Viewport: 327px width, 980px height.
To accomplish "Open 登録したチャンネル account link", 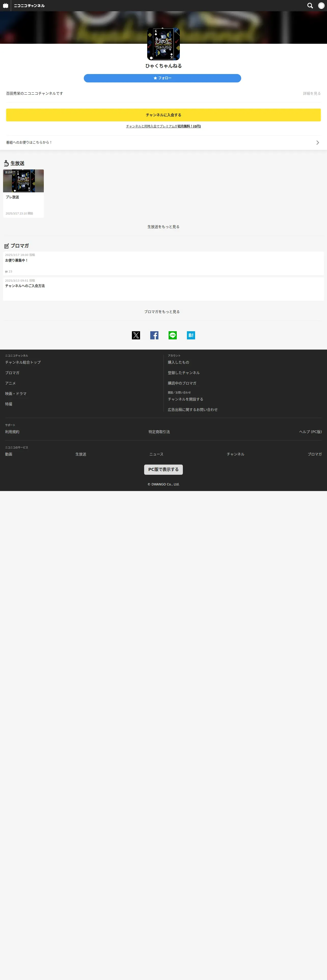I will (183, 373).
